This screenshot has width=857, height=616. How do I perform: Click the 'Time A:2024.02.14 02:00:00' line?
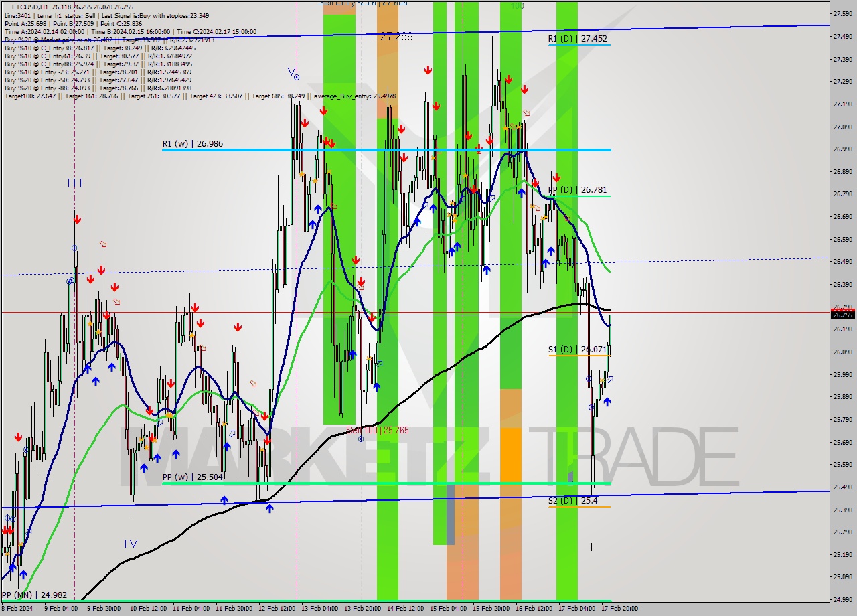pyautogui.click(x=130, y=31)
